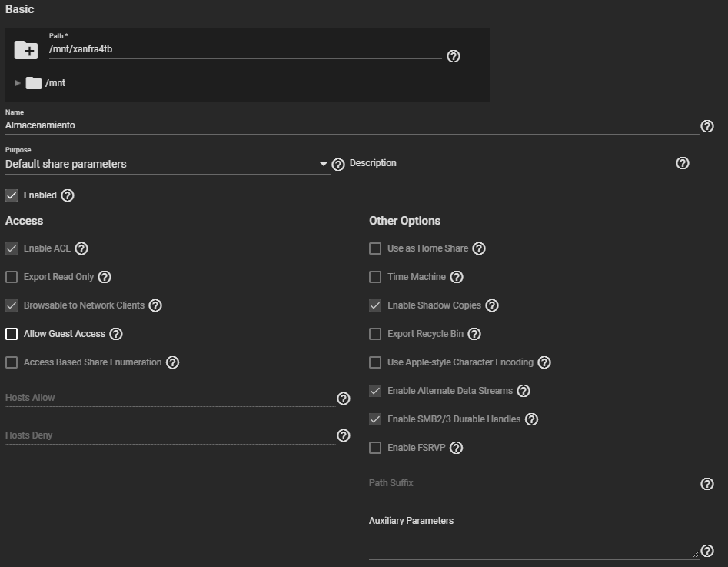Open help icon next to Purpose dropdown

click(338, 165)
